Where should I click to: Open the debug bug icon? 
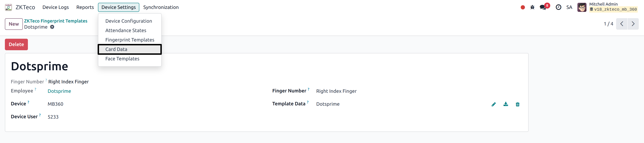532,7
